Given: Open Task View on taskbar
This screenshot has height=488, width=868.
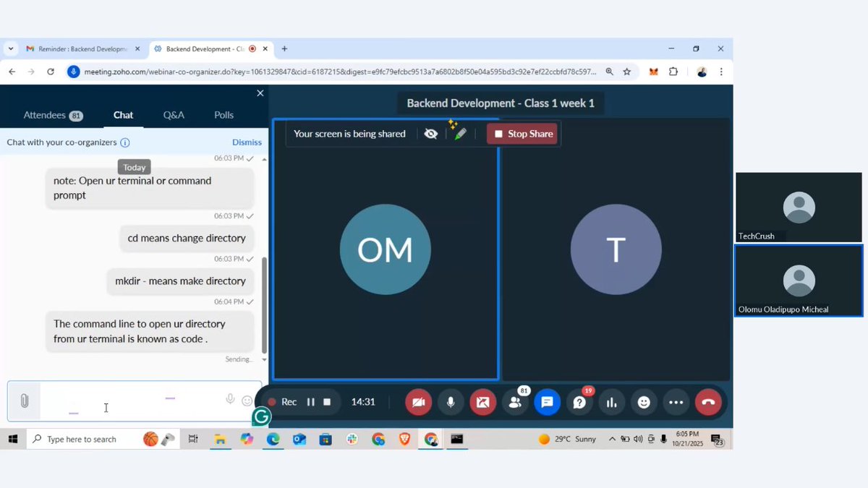Looking at the screenshot, I should pyautogui.click(x=193, y=439).
